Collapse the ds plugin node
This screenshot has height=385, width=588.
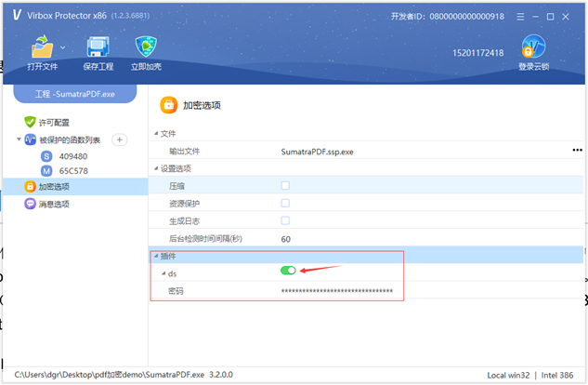click(163, 273)
